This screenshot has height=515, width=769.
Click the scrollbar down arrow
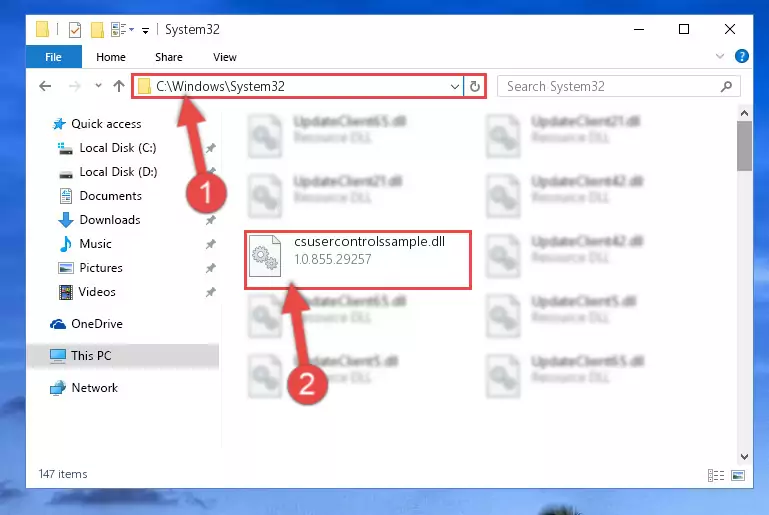(x=744, y=457)
